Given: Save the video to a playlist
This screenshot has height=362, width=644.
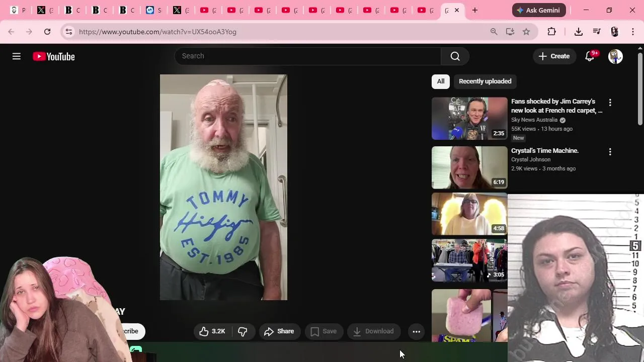Looking at the screenshot, I should point(324,331).
